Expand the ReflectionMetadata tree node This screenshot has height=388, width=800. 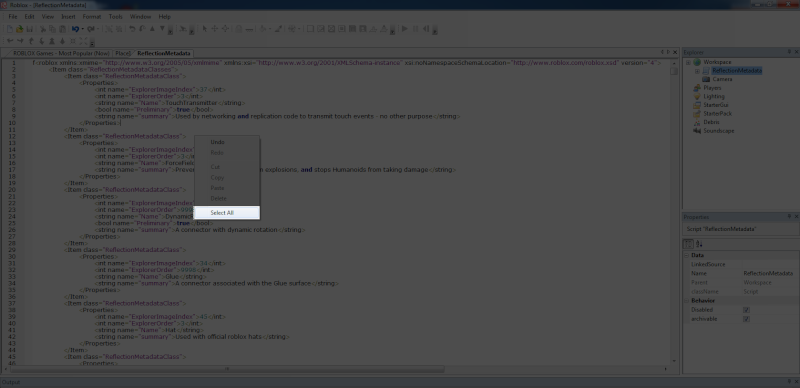click(x=697, y=71)
